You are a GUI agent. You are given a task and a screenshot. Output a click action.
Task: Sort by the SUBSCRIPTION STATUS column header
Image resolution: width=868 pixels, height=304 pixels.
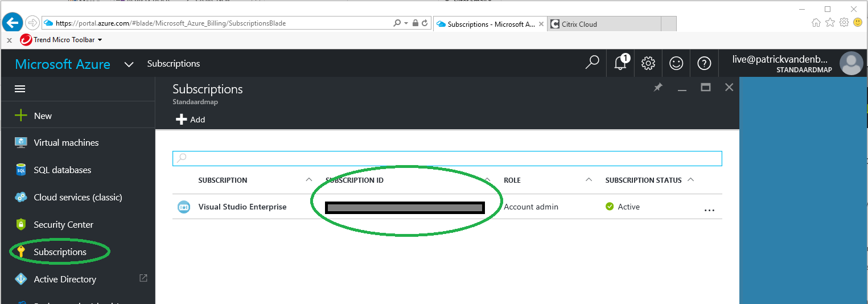click(x=643, y=180)
